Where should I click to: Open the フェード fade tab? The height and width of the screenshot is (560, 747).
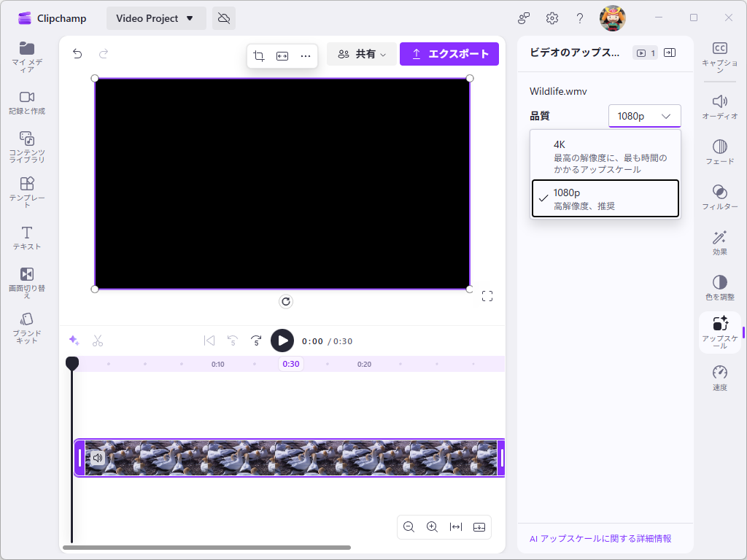point(720,152)
